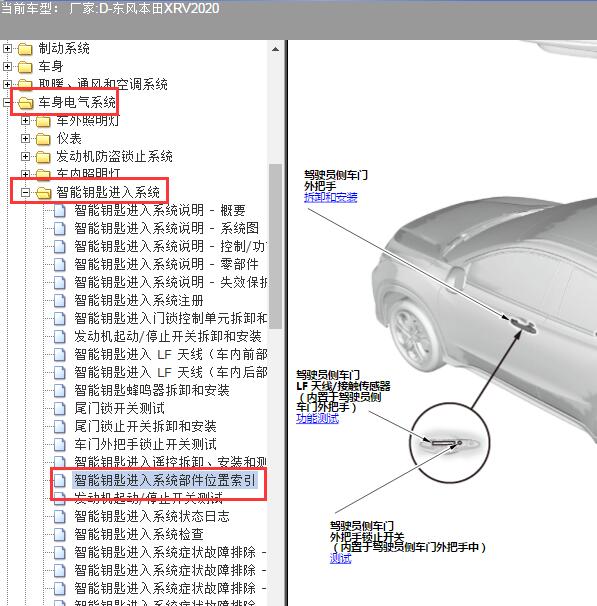Collapse the 智能钥匙进入系统 folder
This screenshot has width=597, height=606.
pos(25,192)
